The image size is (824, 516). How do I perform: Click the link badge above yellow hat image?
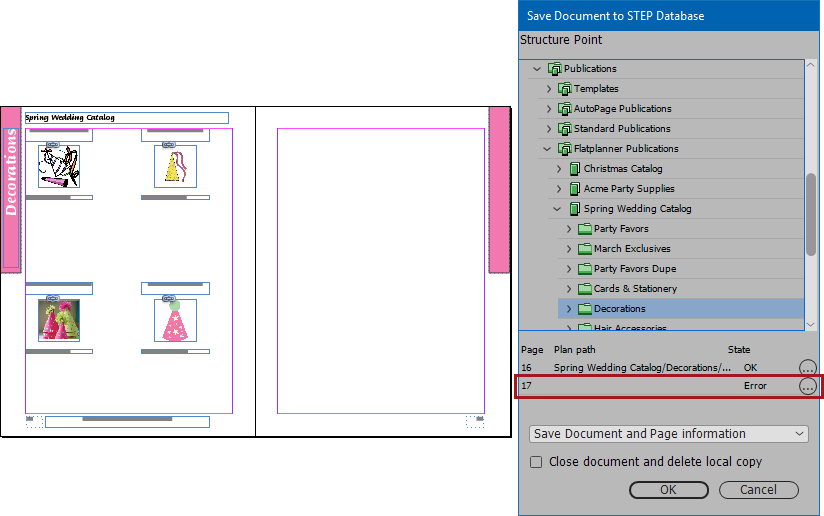pos(168,145)
